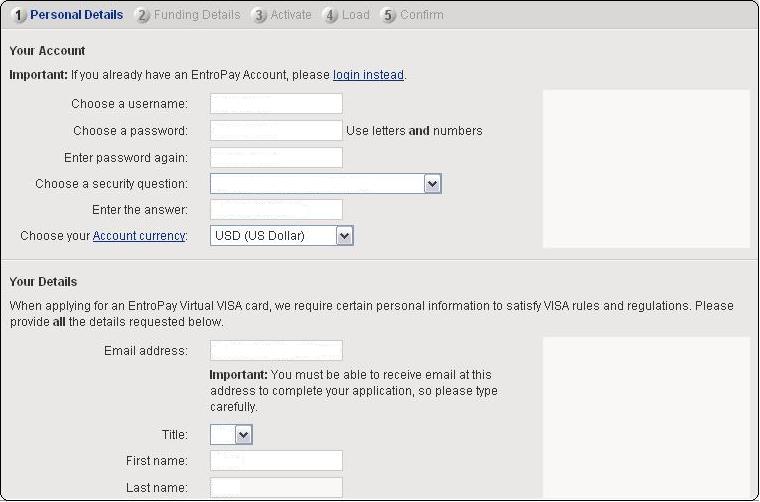This screenshot has width=760, height=502.
Task: Open the Account currency help link
Action: click(x=139, y=236)
